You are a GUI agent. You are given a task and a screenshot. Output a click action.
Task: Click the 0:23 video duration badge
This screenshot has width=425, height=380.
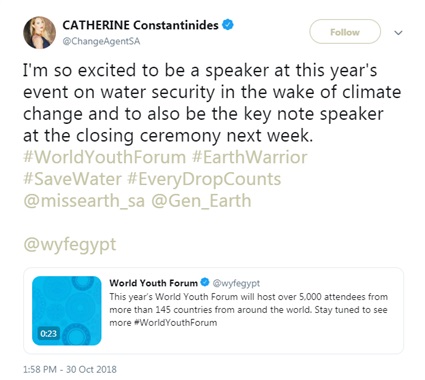(x=49, y=333)
